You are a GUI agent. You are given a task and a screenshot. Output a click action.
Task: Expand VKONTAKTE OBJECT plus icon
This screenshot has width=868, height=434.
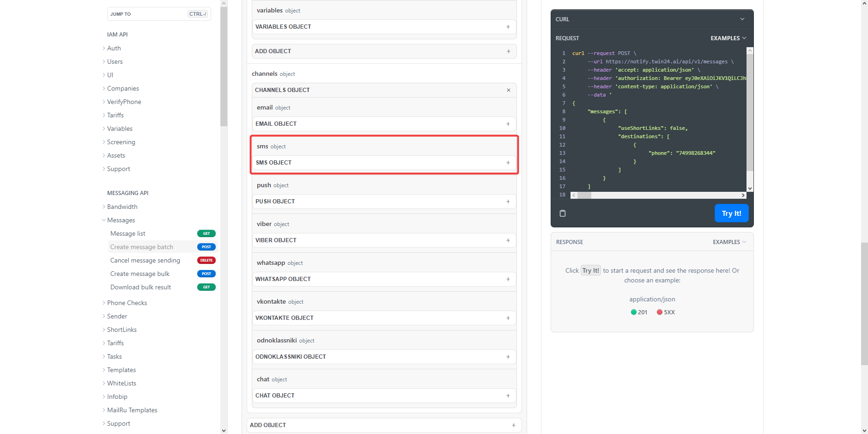point(508,318)
